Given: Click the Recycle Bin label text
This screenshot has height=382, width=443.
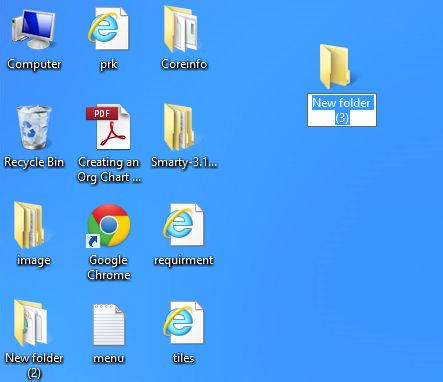Looking at the screenshot, I should (34, 162).
